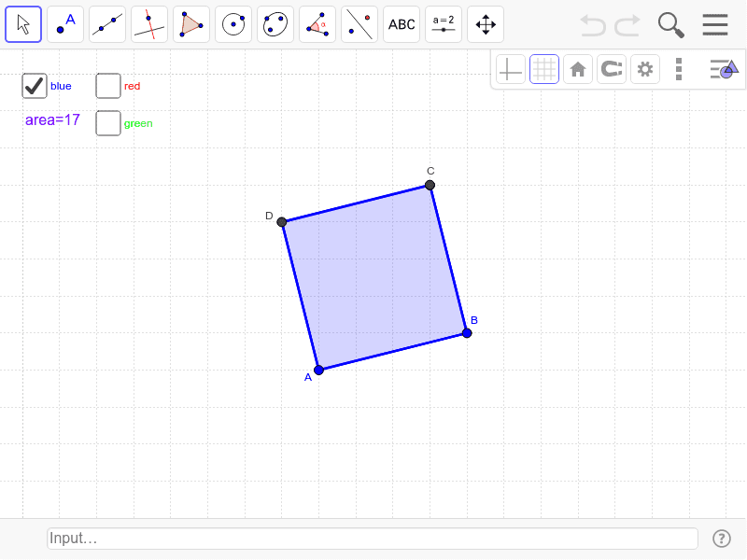Click the Input bar at the bottom
Viewport: 747px width, 560px height.
[x=372, y=539]
